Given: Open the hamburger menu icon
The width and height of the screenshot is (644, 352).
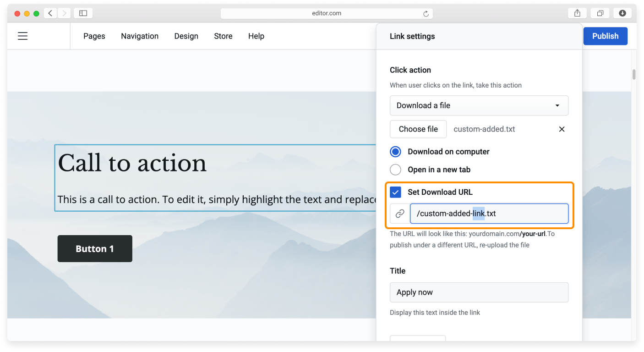Looking at the screenshot, I should (22, 36).
